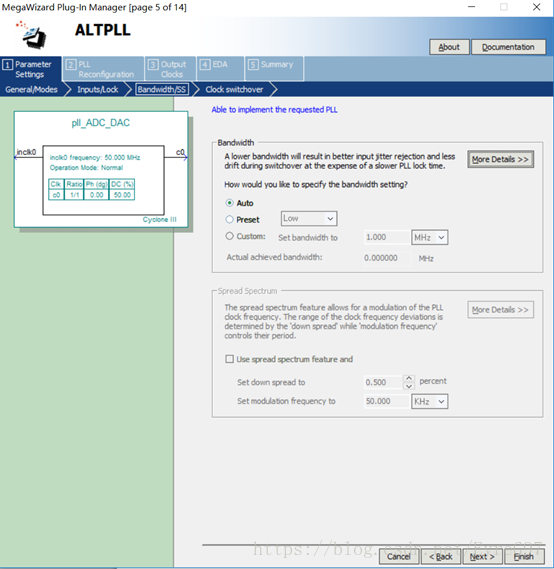554x569 pixels.
Task: Click the About button
Action: click(x=449, y=47)
